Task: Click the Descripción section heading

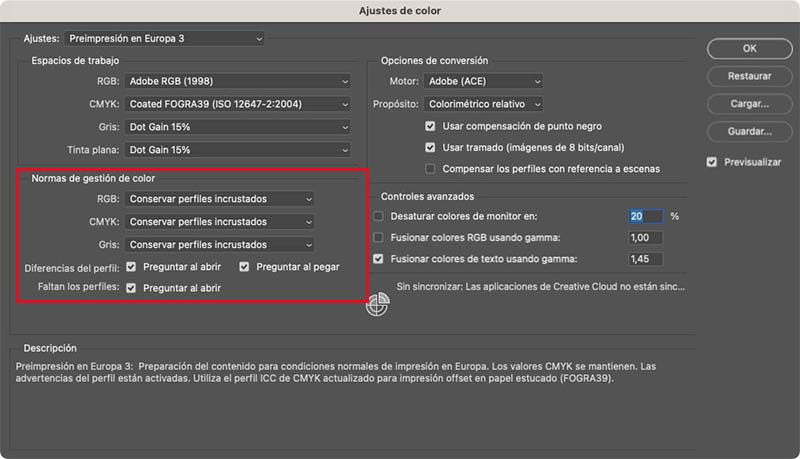Action: (50, 348)
